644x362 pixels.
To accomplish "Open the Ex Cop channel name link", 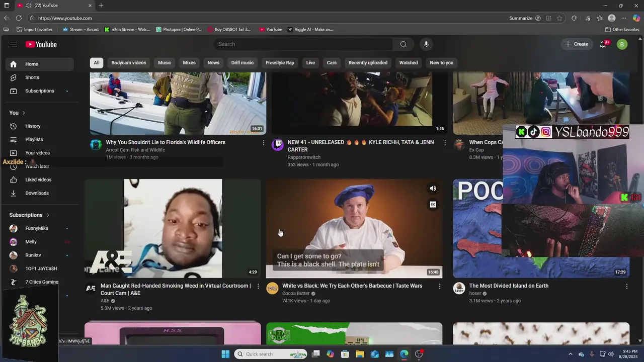I will (x=476, y=150).
